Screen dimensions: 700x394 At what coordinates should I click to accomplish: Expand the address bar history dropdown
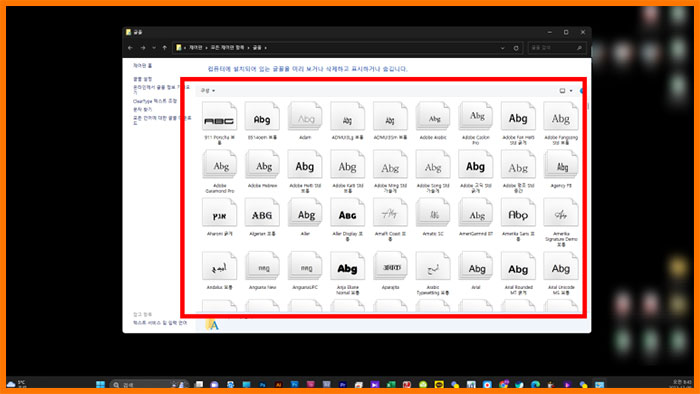[503, 48]
